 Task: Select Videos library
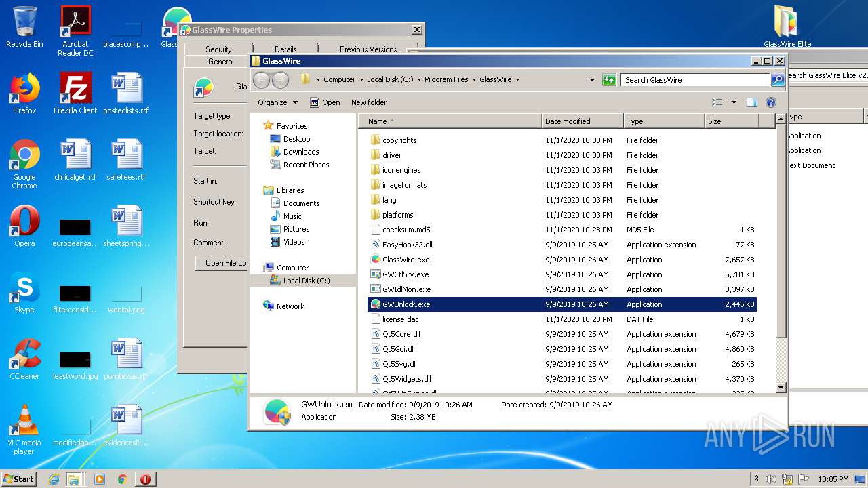coord(288,242)
